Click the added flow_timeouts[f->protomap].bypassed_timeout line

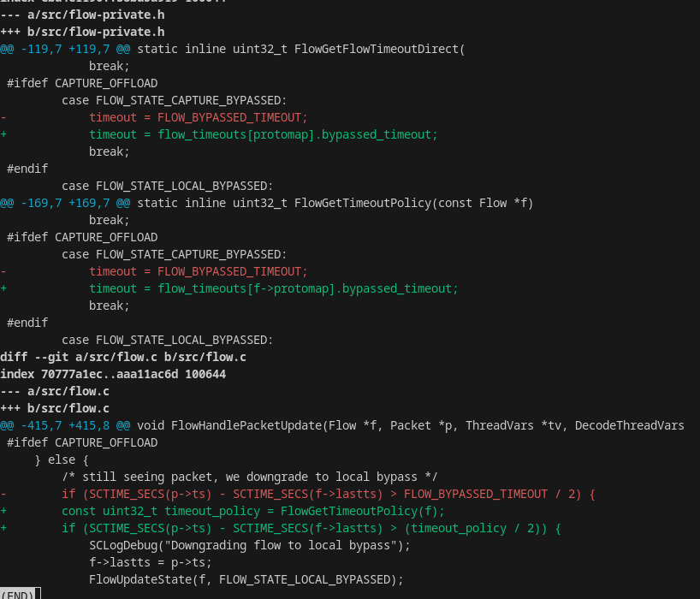[273, 288]
